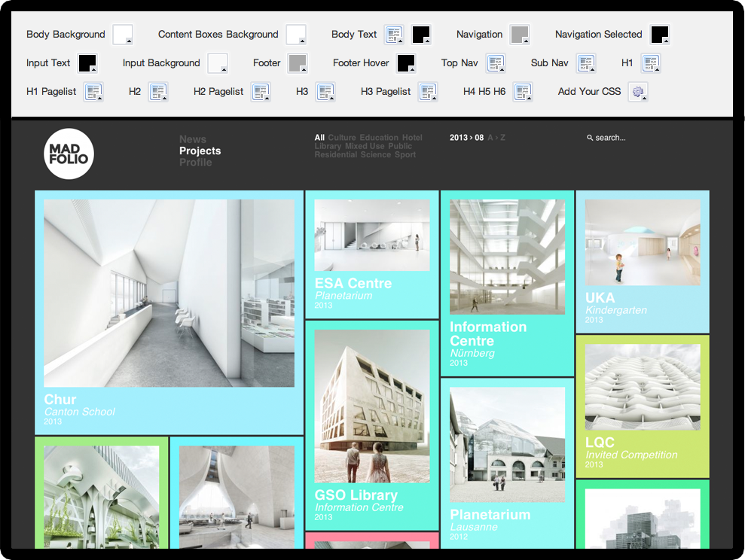Open the Input Text color swatch
This screenshot has width=745, height=560.
(x=87, y=63)
